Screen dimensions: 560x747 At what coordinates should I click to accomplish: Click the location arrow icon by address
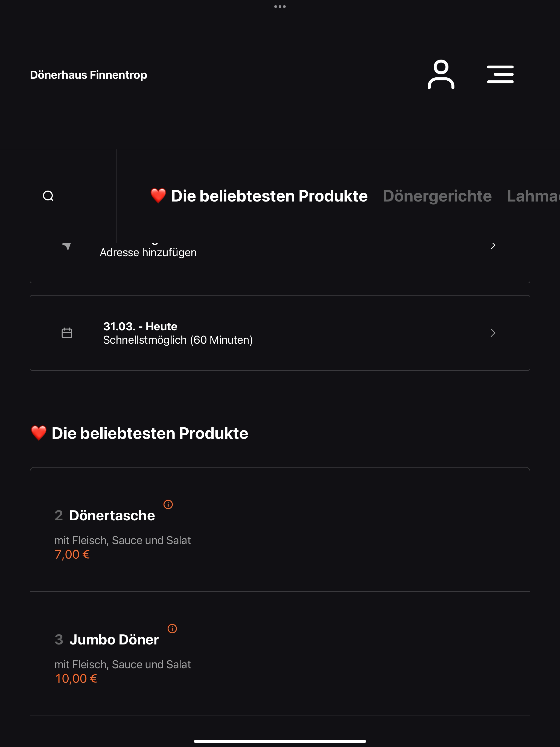tap(67, 246)
